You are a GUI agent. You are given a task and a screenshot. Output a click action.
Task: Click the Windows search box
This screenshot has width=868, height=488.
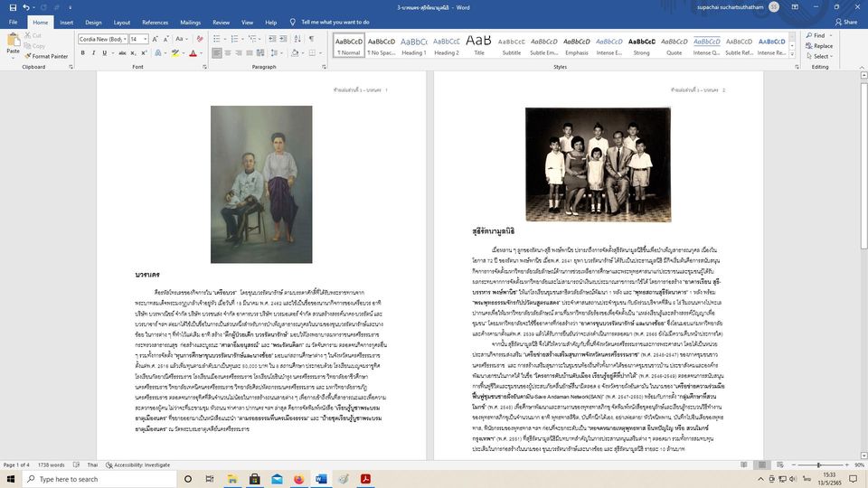pyautogui.click(x=99, y=479)
